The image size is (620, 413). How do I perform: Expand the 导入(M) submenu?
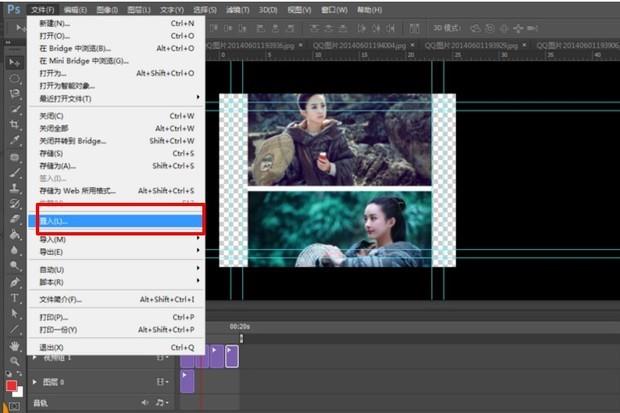click(198, 239)
